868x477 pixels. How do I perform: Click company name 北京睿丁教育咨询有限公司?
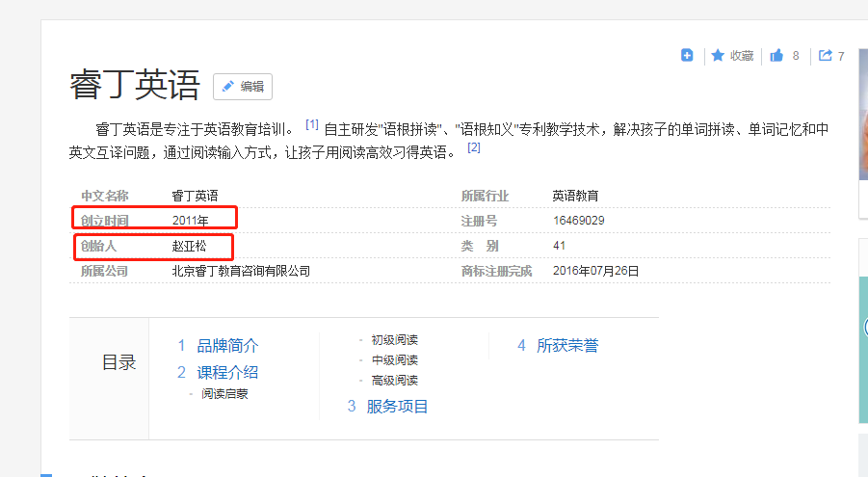[x=241, y=271]
